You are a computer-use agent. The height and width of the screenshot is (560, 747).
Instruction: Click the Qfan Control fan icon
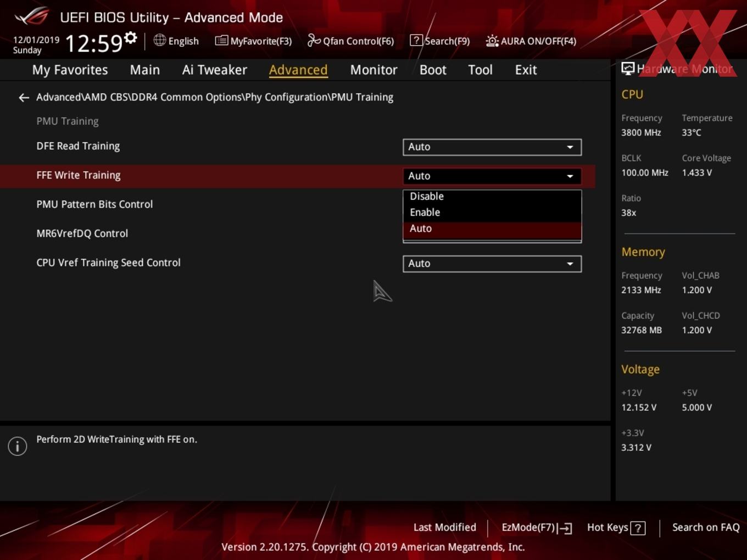tap(314, 40)
